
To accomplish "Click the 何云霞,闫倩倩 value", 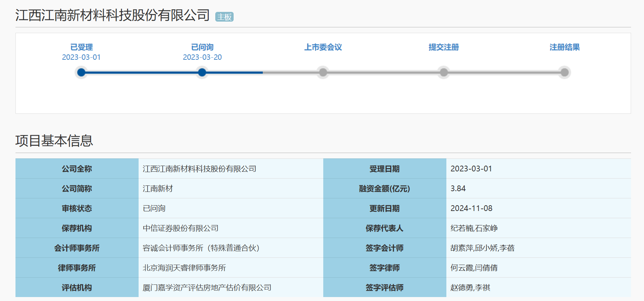I will 474,268.
